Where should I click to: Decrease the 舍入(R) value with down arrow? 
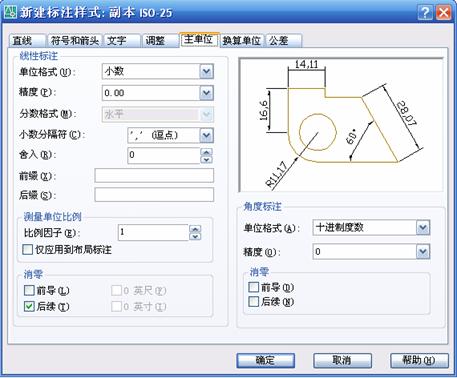point(207,159)
